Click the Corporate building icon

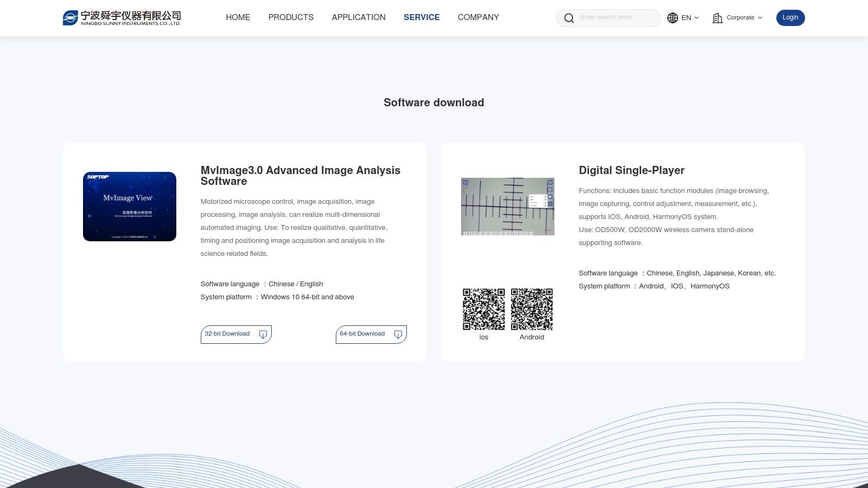[x=717, y=18]
